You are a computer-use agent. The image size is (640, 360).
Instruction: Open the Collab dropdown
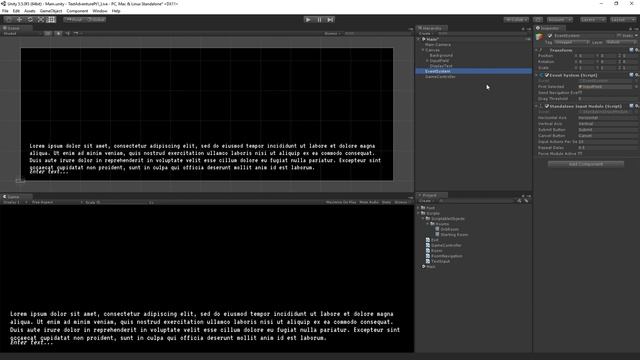516,20
